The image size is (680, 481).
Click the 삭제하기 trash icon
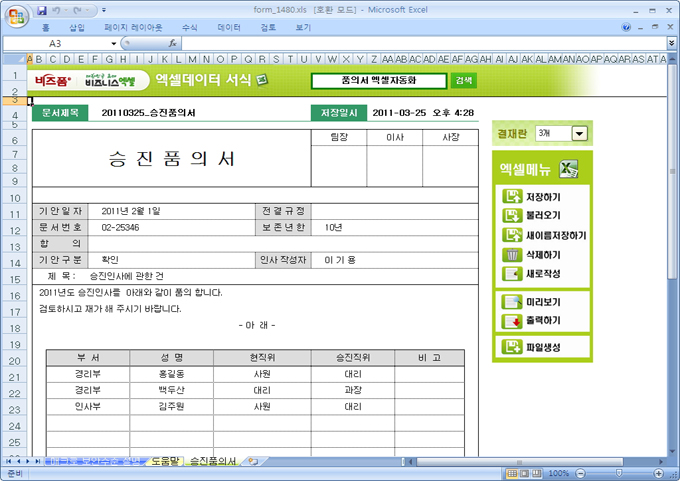(x=512, y=255)
